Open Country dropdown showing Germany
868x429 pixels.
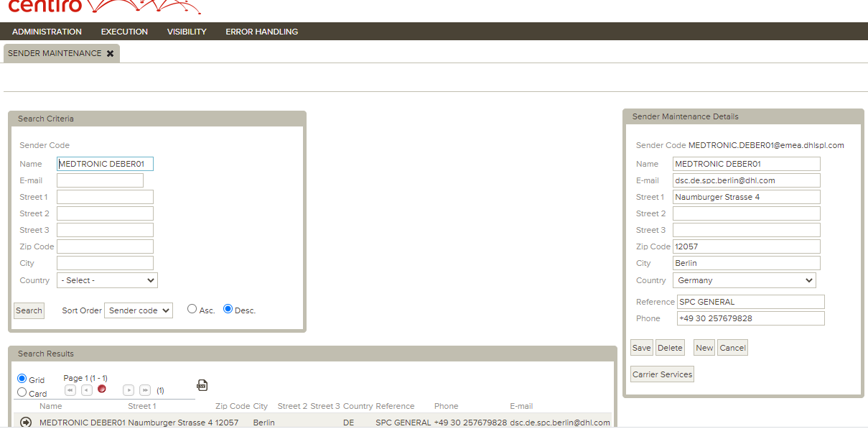click(x=745, y=280)
